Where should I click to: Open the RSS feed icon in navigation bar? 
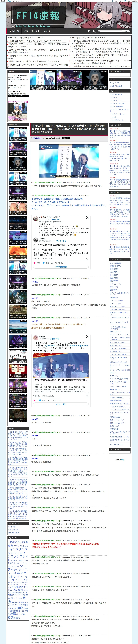[94, 31]
